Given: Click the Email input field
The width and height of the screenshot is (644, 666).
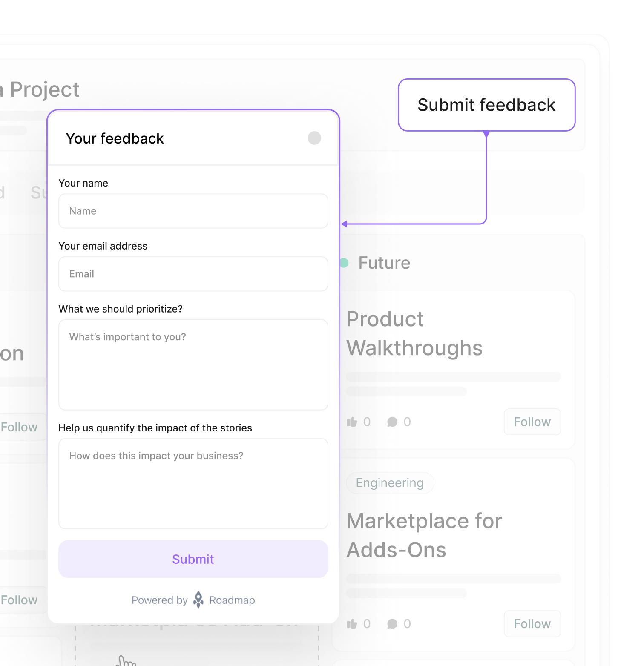Looking at the screenshot, I should [x=193, y=274].
